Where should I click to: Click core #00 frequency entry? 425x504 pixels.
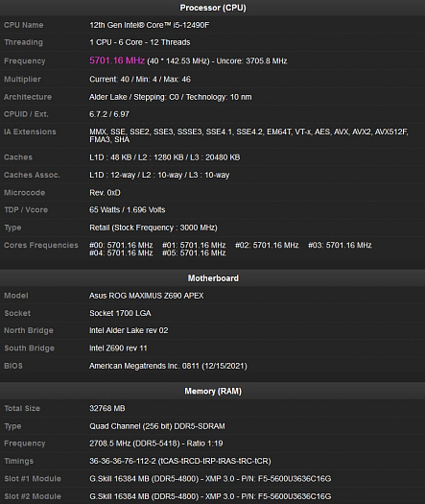[x=121, y=245]
